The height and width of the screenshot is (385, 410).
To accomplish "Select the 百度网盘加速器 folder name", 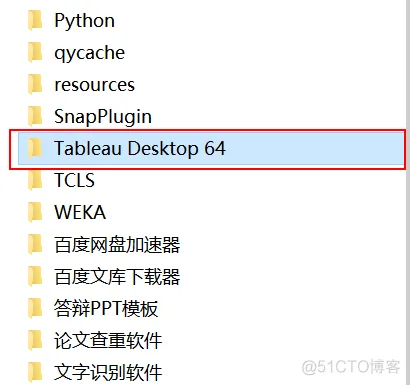I will click(117, 245).
